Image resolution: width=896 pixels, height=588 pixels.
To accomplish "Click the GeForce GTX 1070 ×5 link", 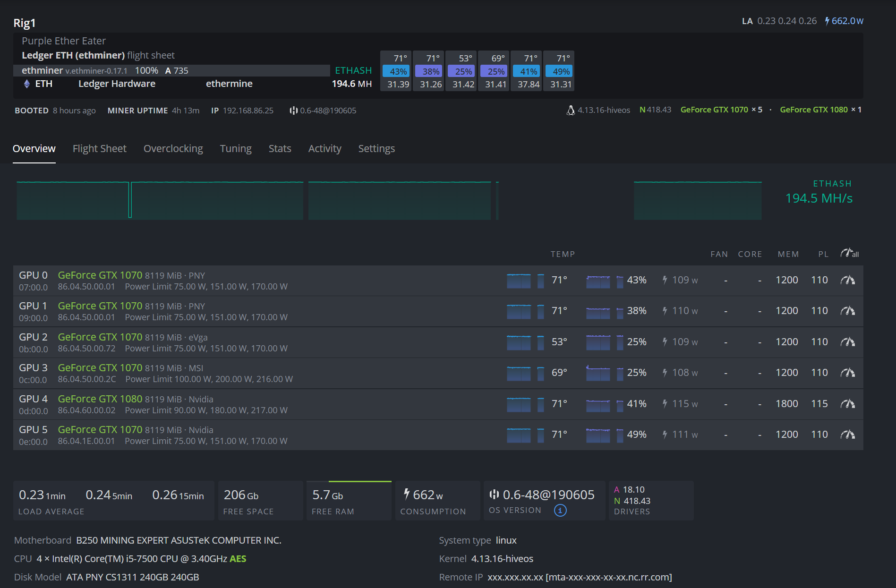I will 714,109.
